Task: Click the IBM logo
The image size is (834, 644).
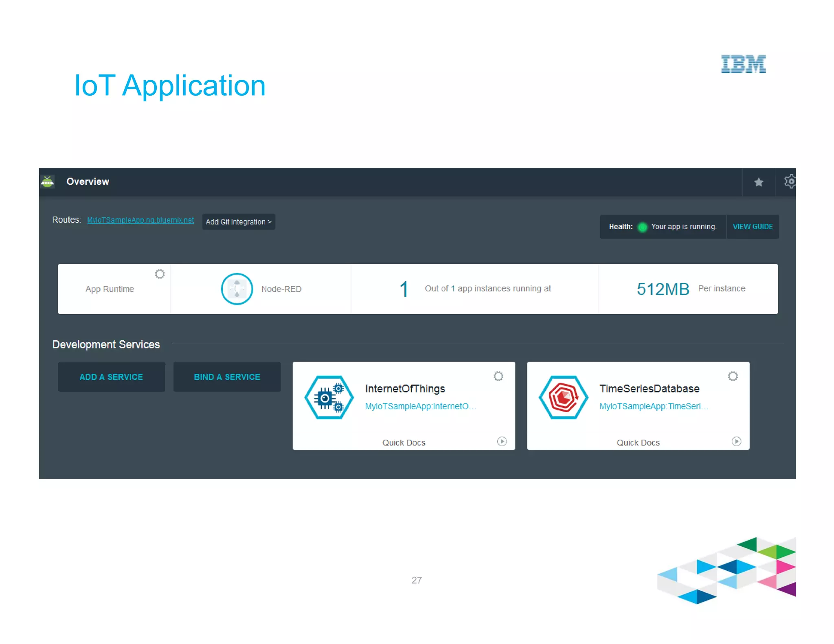Action: (744, 64)
